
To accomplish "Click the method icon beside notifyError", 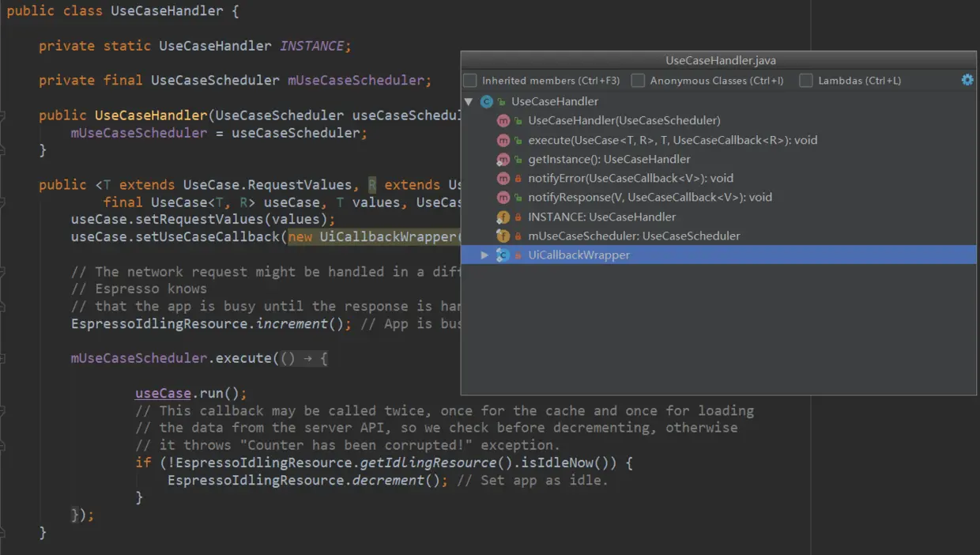I will tap(503, 178).
